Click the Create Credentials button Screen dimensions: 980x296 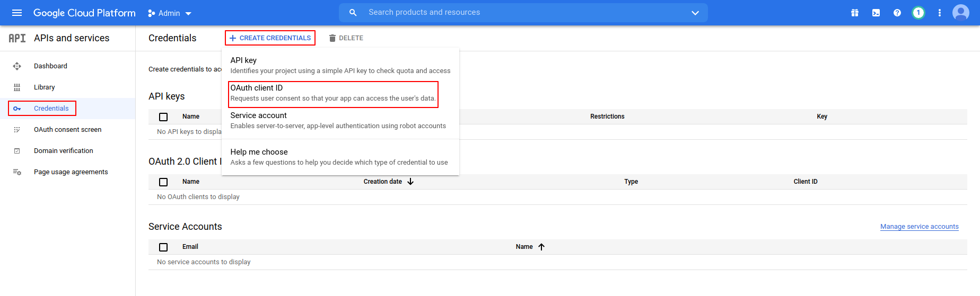(x=270, y=38)
